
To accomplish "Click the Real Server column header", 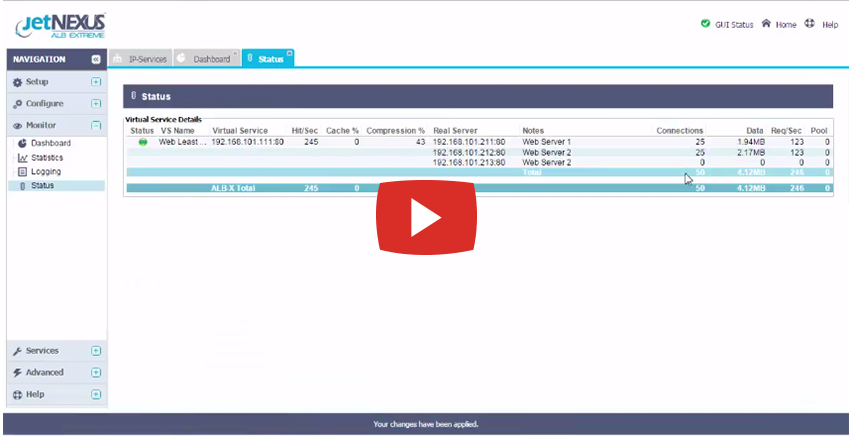I will click(455, 131).
